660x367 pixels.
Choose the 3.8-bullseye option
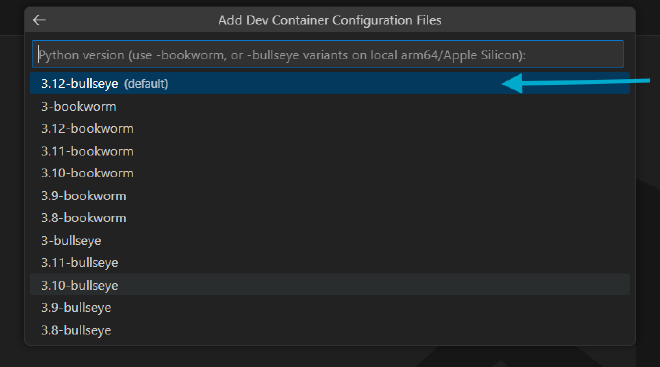pyautogui.click(x=330, y=330)
